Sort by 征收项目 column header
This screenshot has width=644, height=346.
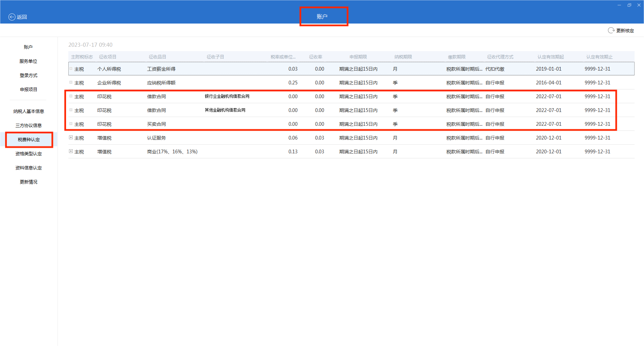[107, 57]
